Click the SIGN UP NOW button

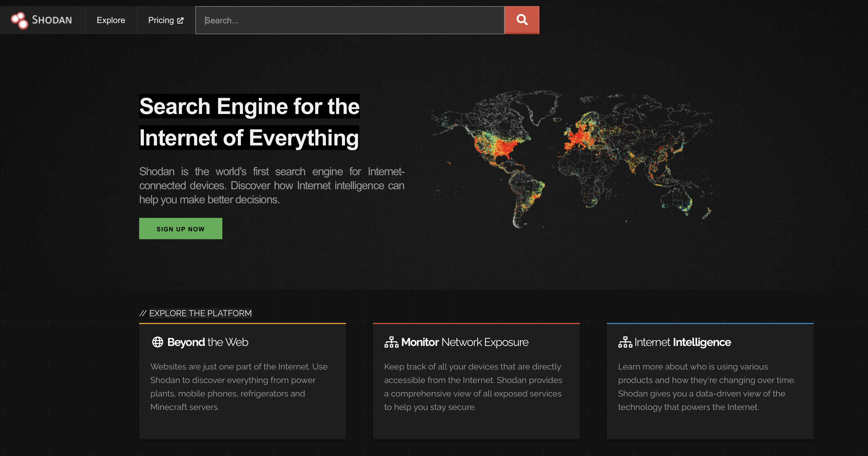181,229
